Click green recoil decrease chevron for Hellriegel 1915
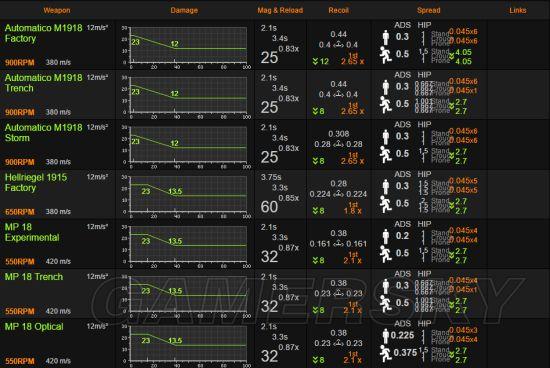 (315, 211)
